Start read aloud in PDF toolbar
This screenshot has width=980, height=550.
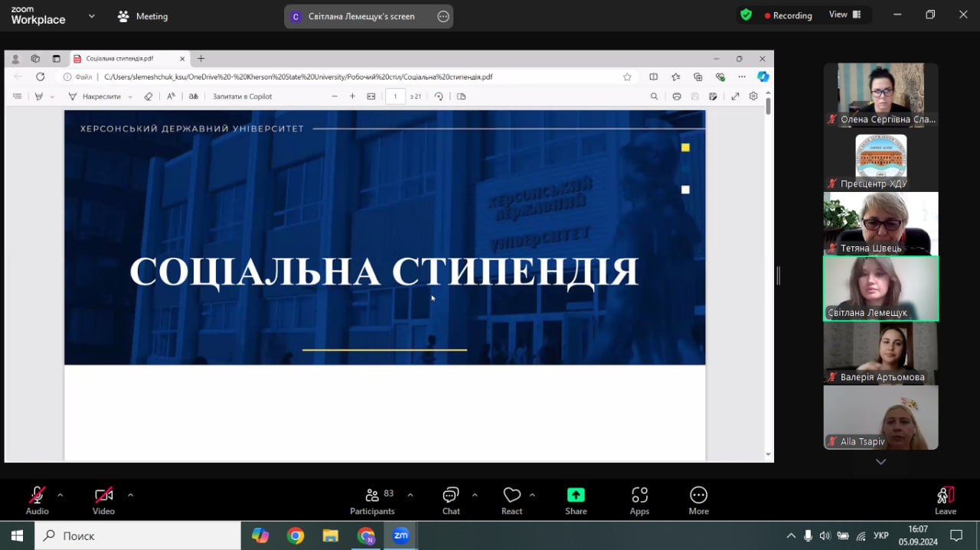pyautogui.click(x=171, y=96)
